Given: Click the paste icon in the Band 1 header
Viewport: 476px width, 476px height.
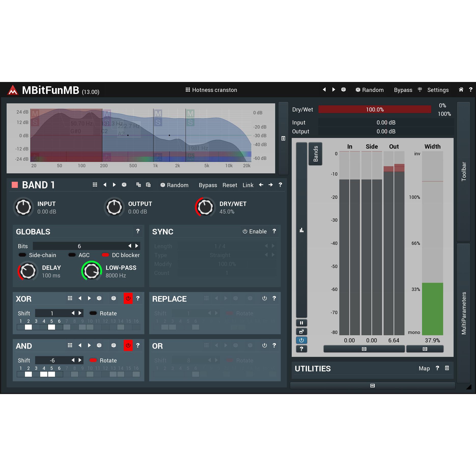Looking at the screenshot, I should [x=148, y=185].
